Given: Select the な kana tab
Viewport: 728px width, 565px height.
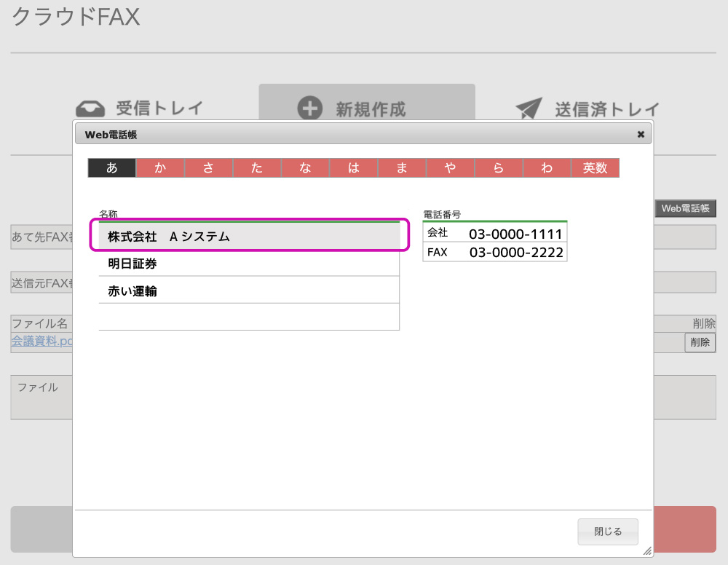Looking at the screenshot, I should coord(305,167).
